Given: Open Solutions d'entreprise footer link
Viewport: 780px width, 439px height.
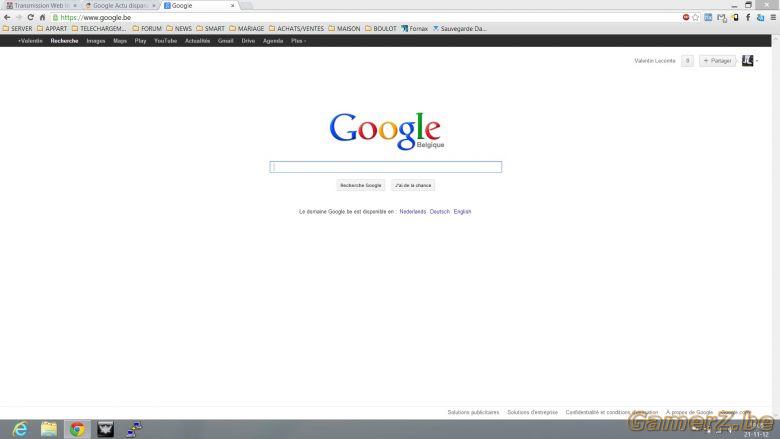Looking at the screenshot, I should pos(532,412).
